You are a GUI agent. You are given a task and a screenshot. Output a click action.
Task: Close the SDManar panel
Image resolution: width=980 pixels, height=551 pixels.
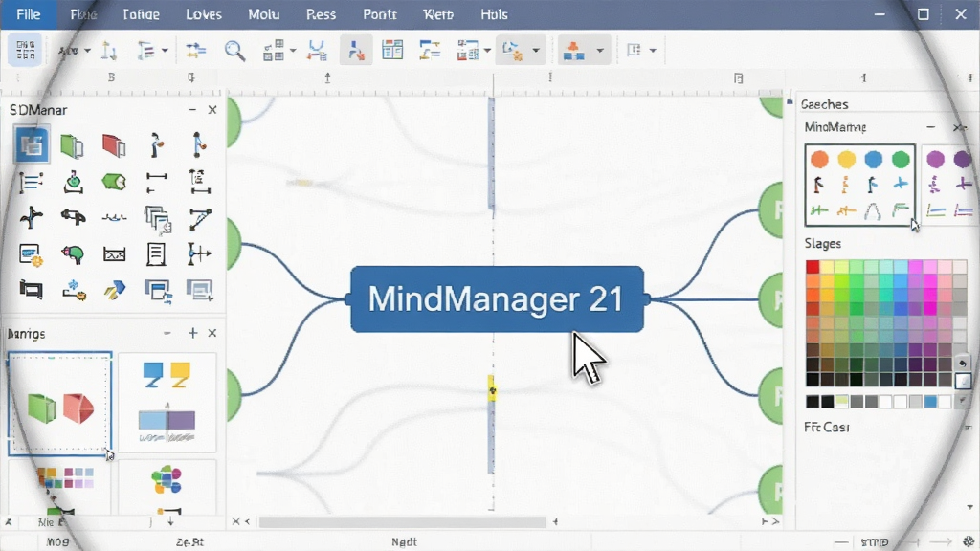click(x=212, y=110)
